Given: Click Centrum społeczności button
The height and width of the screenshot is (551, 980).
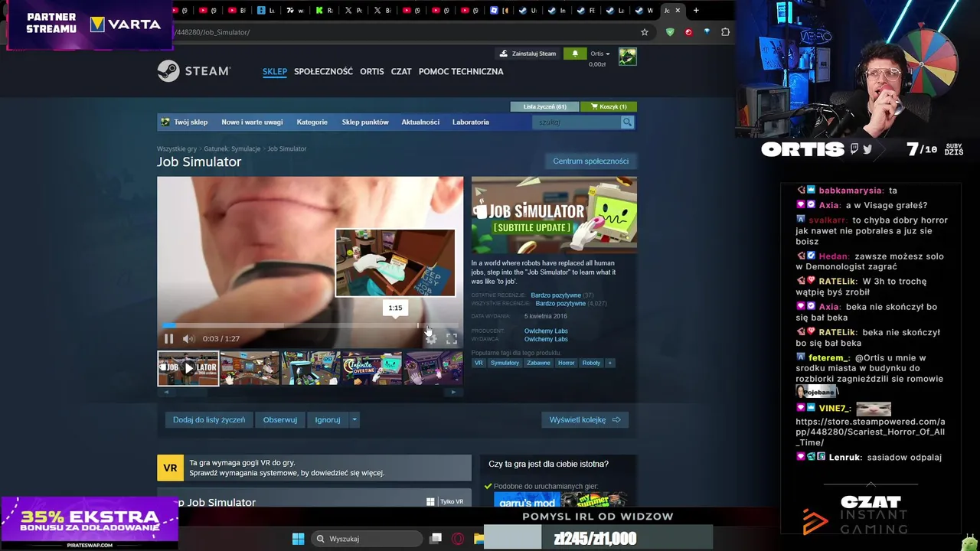Looking at the screenshot, I should 590,161.
